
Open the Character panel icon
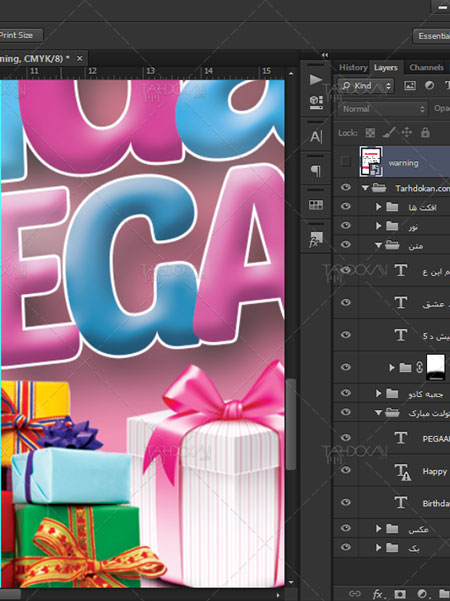point(315,136)
